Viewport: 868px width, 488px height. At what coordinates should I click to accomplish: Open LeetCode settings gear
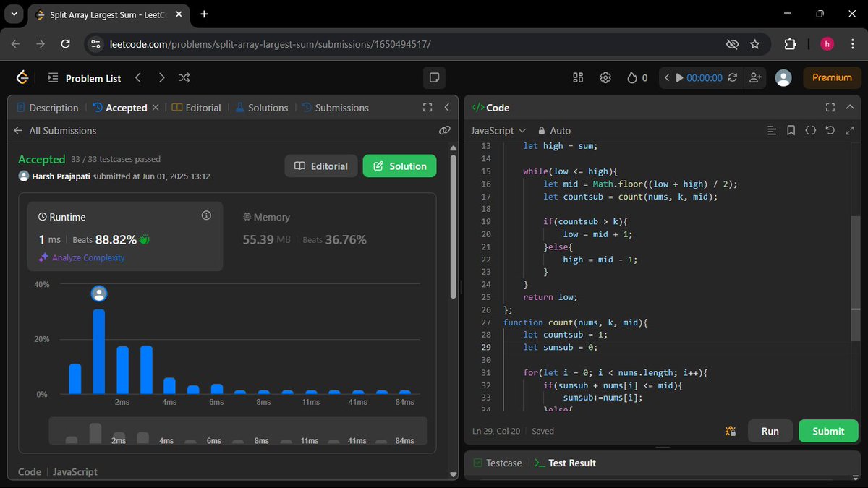(605, 77)
